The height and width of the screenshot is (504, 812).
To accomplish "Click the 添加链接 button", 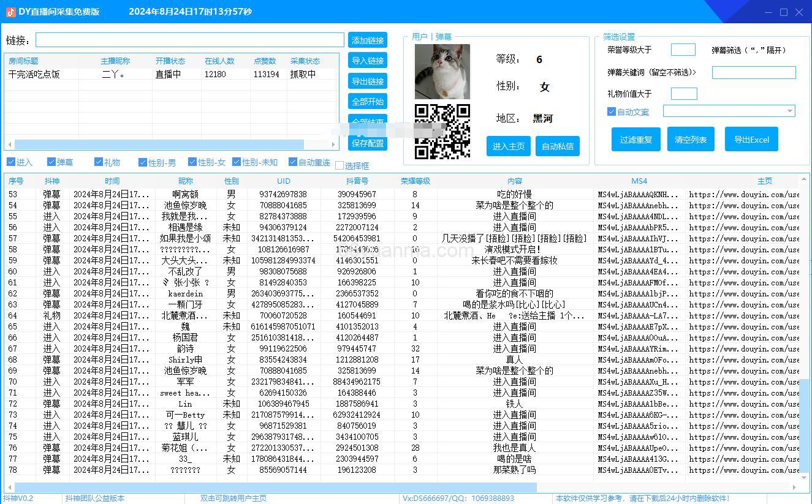I will 367,40.
